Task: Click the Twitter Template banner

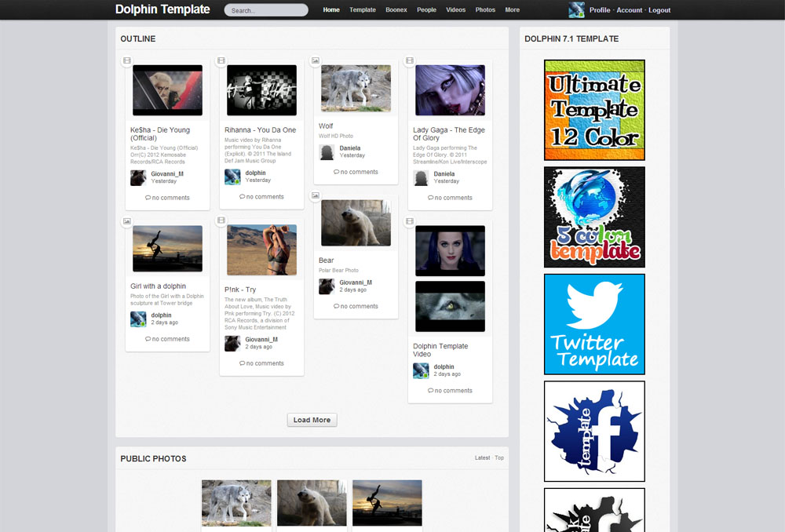Action: click(595, 324)
